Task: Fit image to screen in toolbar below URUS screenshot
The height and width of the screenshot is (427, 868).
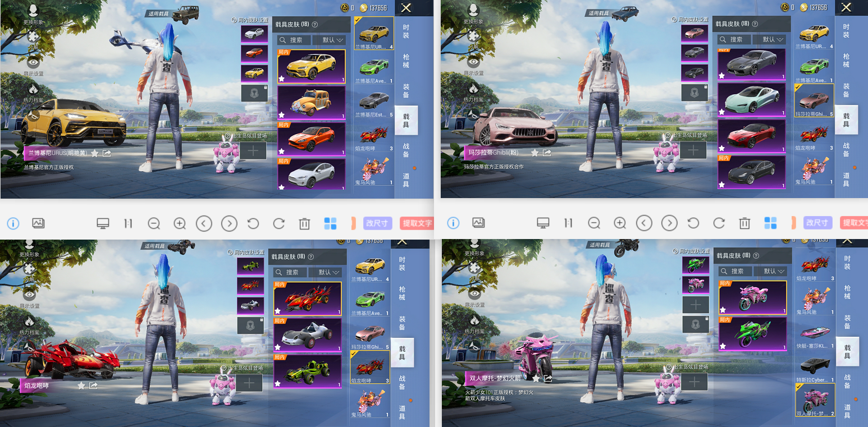Action: [x=103, y=223]
